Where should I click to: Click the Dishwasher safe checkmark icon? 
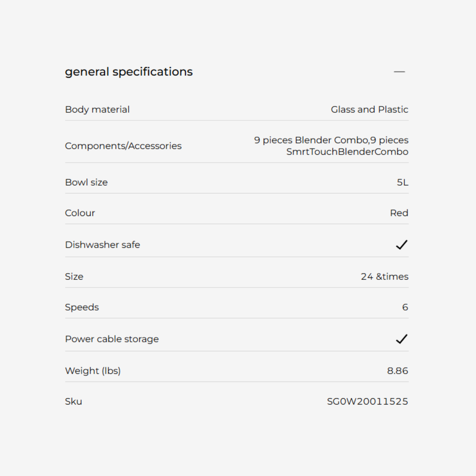tap(402, 245)
